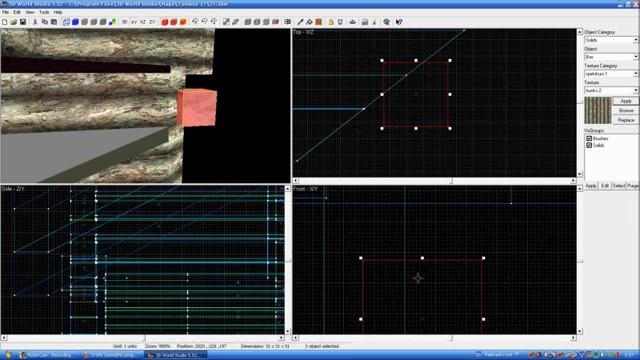Click the Top view horizontal scrollbar
640x360 pixels.
435,180
